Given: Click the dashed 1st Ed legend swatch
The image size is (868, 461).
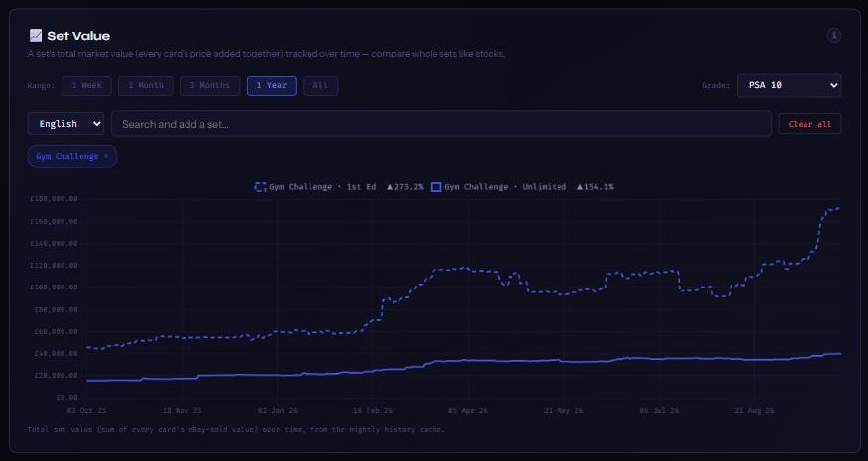Looking at the screenshot, I should coord(260,187).
